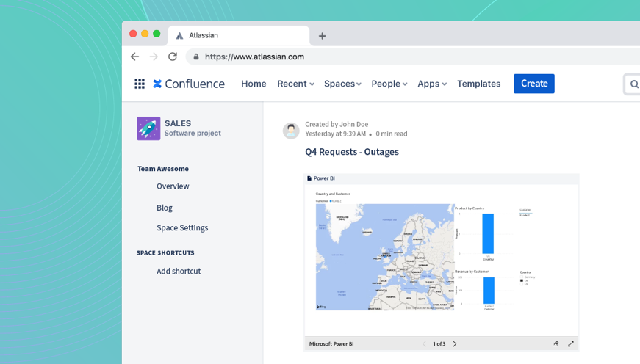
Task: Reload the page with browser refresh
Action: pos(173,57)
